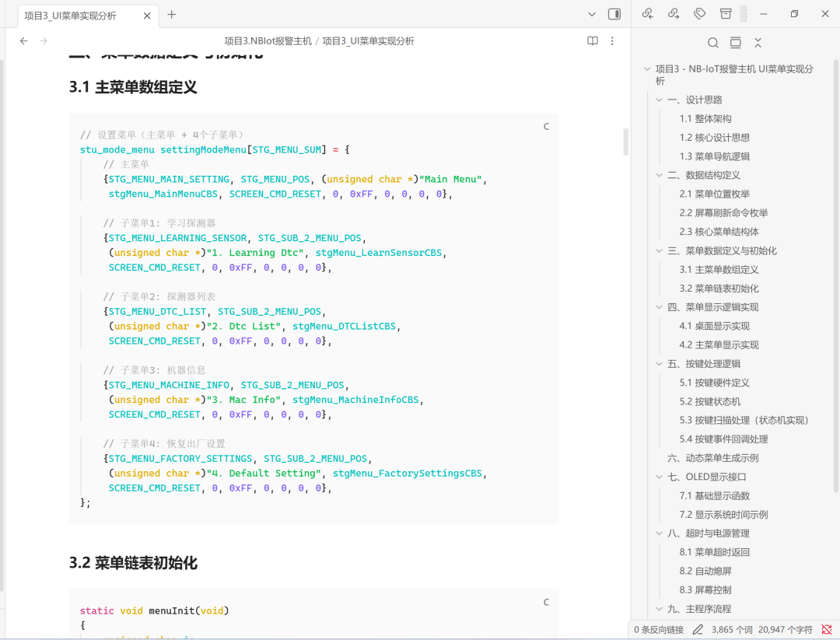Jump to 2.2 屏幕刷新命令枚举 in outline

(x=724, y=213)
